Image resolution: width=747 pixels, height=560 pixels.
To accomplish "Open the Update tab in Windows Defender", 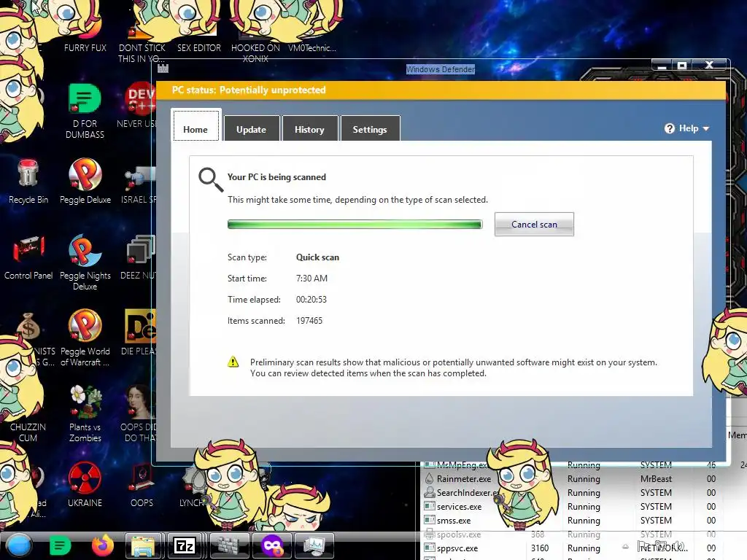I will [x=251, y=129].
